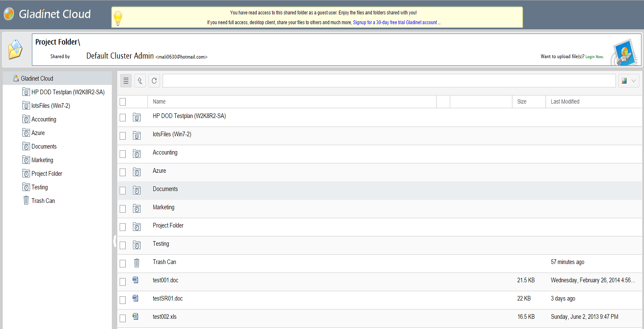Click the lightbulb icon in the notice banner

[x=118, y=17]
